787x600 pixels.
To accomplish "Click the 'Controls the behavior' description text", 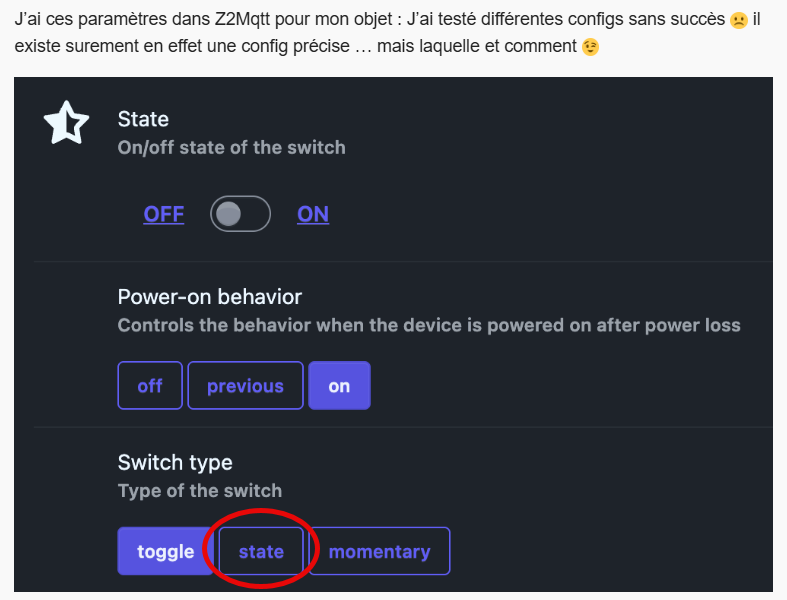I will click(x=429, y=325).
